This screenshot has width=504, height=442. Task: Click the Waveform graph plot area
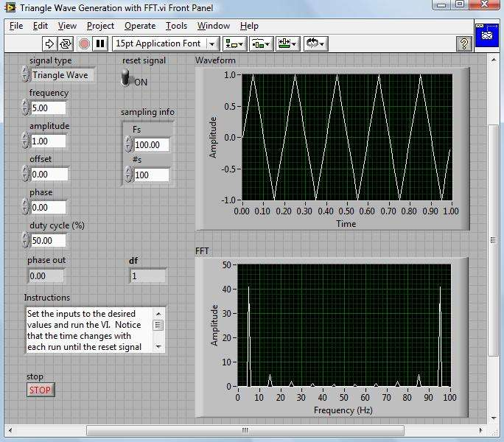pyautogui.click(x=347, y=137)
